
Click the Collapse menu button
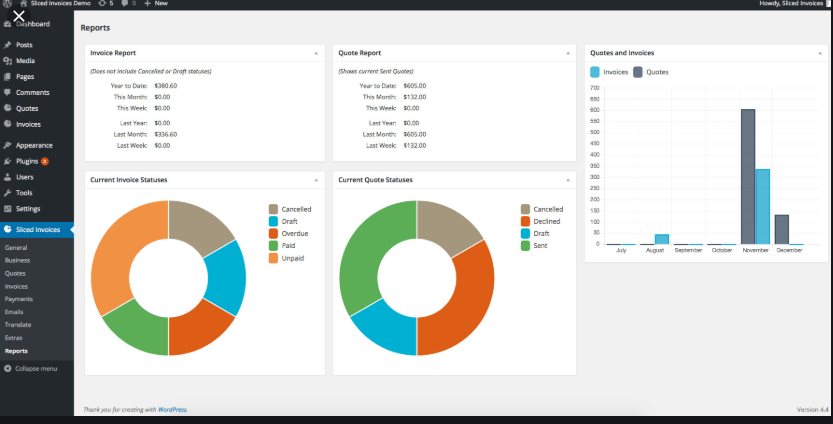[x=30, y=369]
